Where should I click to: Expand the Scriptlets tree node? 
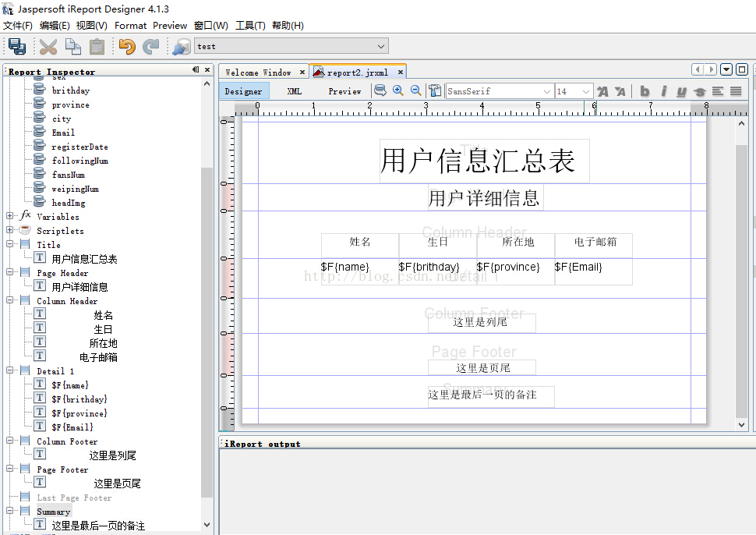click(x=9, y=229)
